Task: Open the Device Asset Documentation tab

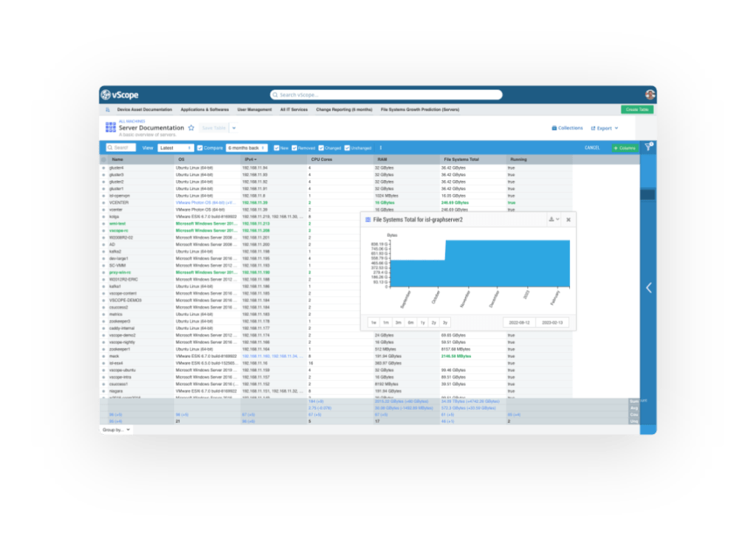Action: pyautogui.click(x=145, y=110)
